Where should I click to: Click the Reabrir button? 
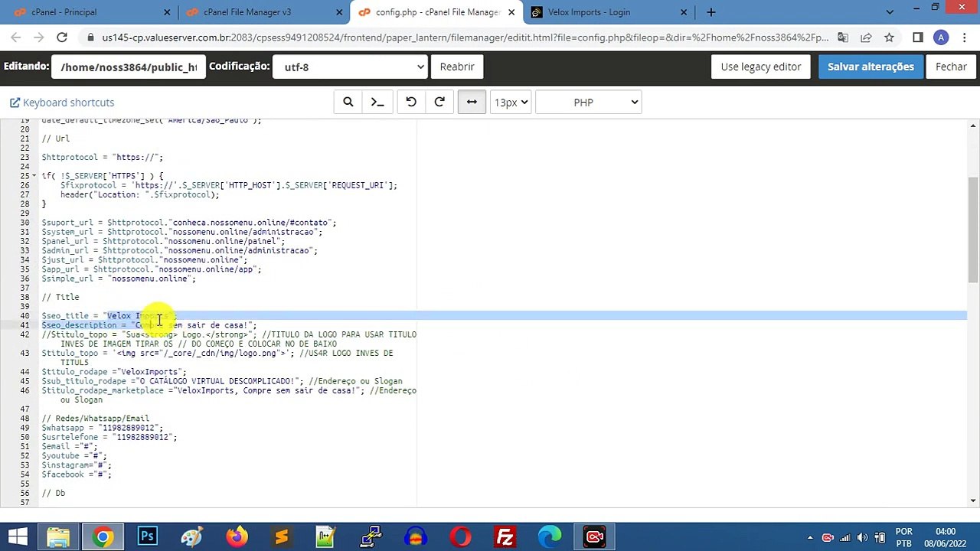click(x=457, y=67)
